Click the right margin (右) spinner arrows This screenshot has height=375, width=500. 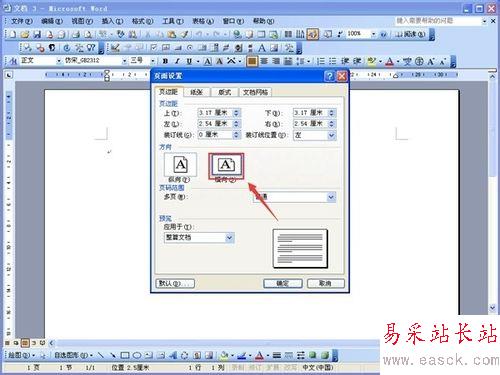(x=331, y=124)
